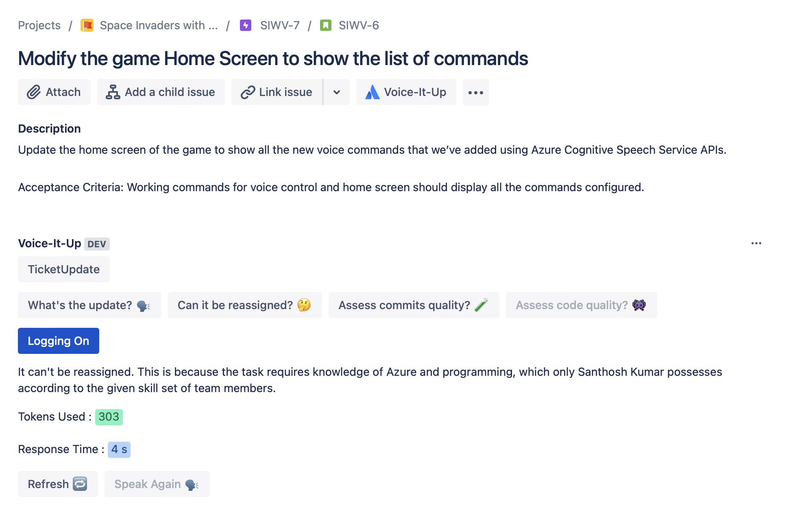Go to Projects in the breadcrumb

click(x=39, y=25)
